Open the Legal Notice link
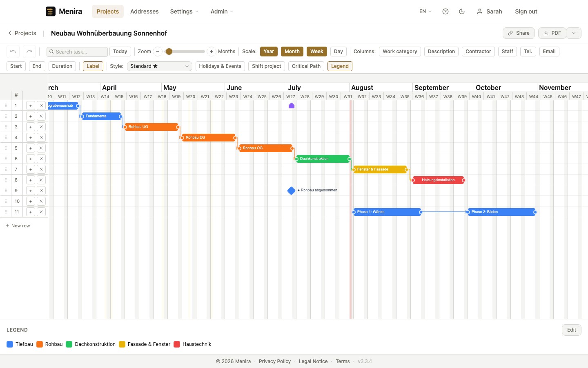 click(313, 361)
